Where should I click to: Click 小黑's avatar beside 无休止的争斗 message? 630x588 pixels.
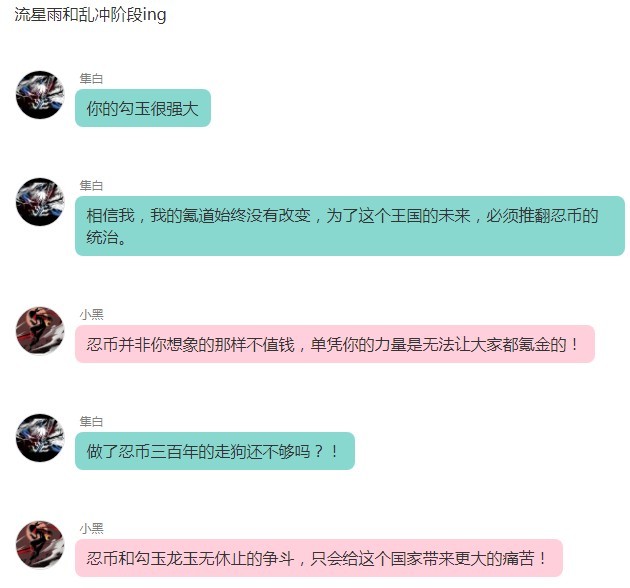coord(40,545)
